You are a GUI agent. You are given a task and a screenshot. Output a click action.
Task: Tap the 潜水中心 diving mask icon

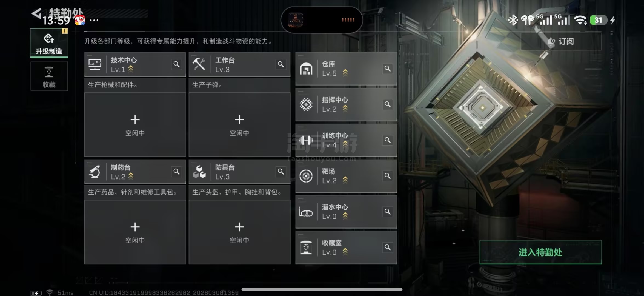coord(306,212)
